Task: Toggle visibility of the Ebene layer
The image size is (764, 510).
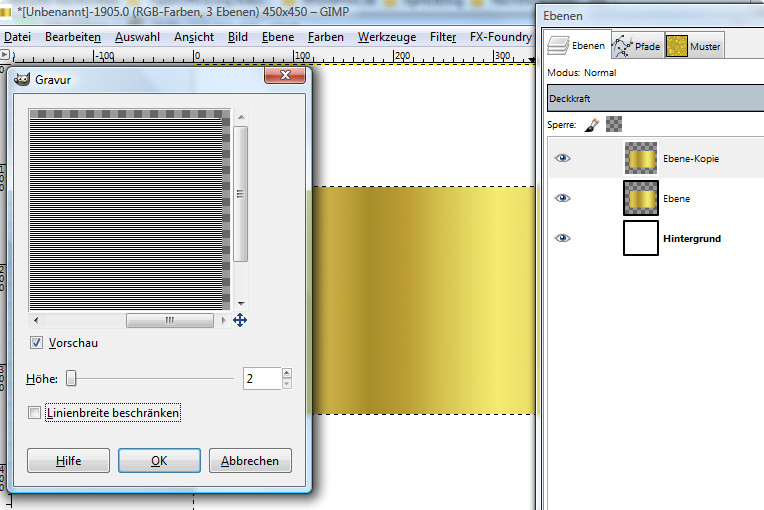Action: tap(563, 199)
